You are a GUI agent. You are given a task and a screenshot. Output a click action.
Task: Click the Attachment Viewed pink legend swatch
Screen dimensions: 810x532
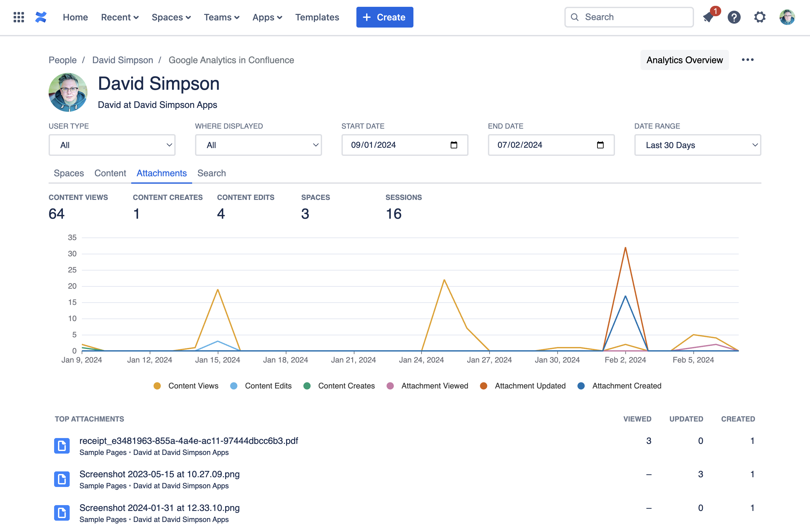point(390,386)
